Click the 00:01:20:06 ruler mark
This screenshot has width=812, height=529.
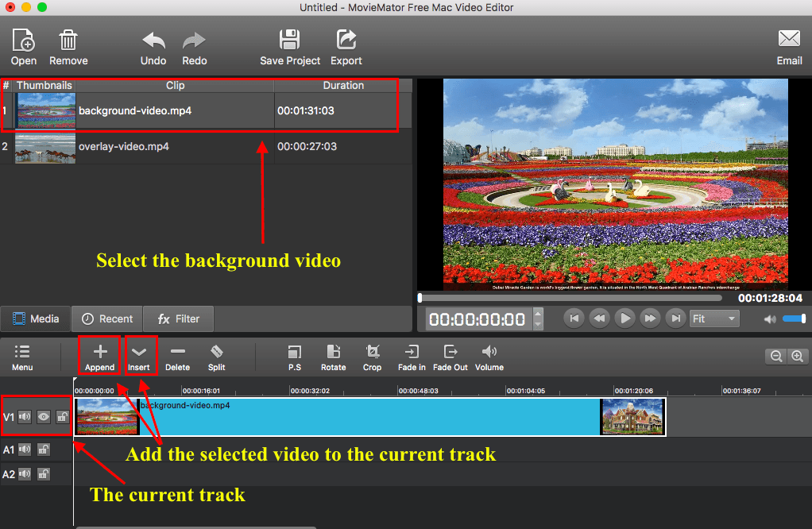point(634,391)
